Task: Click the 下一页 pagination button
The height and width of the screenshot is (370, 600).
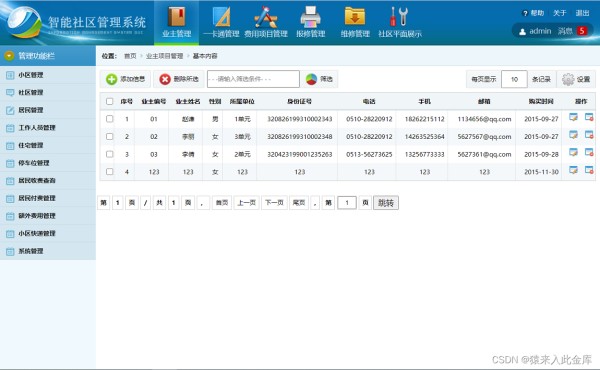Action: point(274,203)
